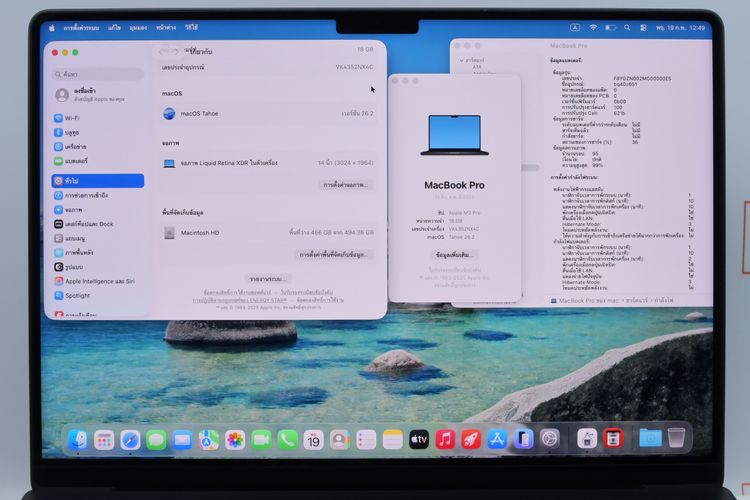Screen dimensions: 750x500
Task: Open the green Phone app in the Dock
Action: point(287,439)
